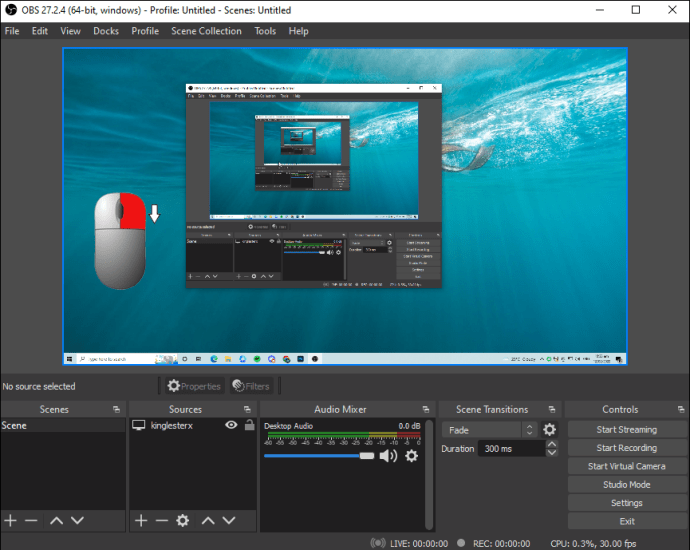690x550 pixels.
Task: Open the Scene Collection menu
Action: (206, 31)
